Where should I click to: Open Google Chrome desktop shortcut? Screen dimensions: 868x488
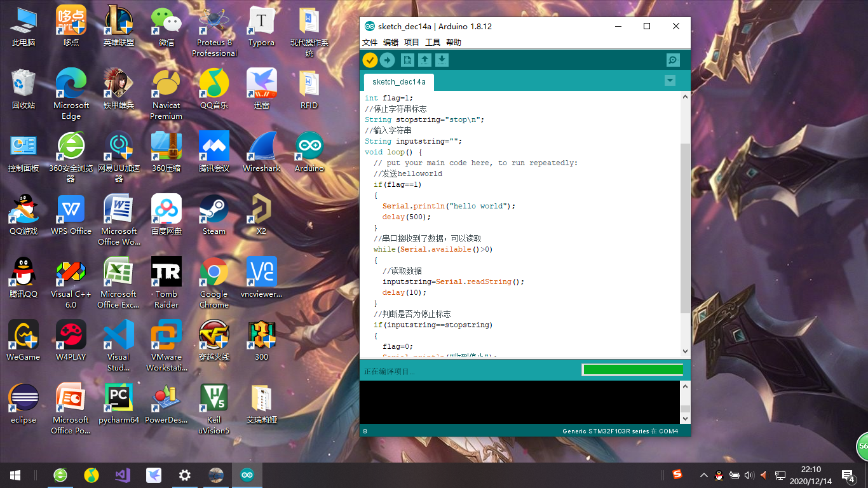point(214,283)
